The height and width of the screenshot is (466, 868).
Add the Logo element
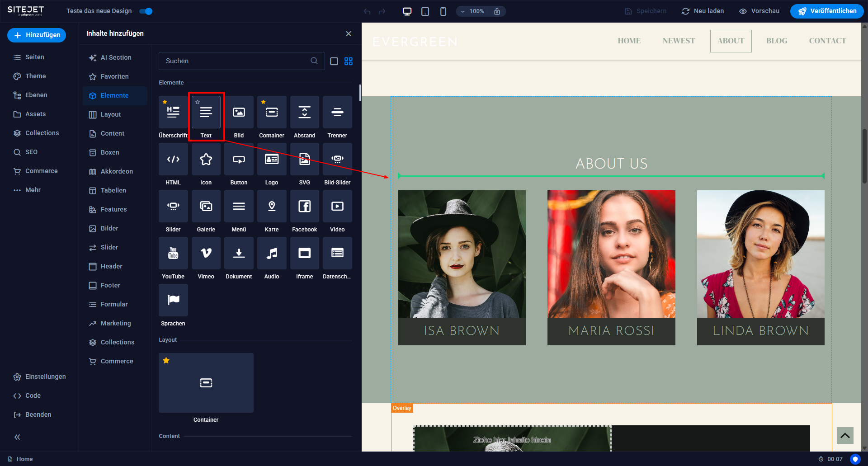pos(272,159)
